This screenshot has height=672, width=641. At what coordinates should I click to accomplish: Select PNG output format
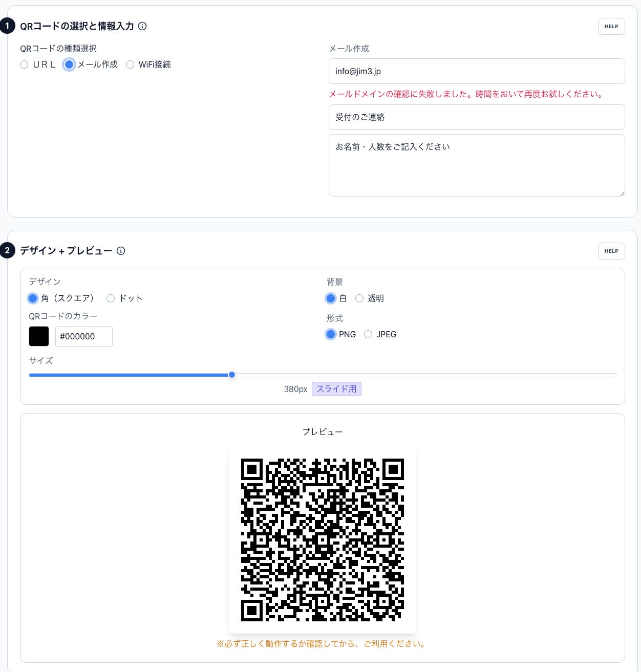click(331, 334)
